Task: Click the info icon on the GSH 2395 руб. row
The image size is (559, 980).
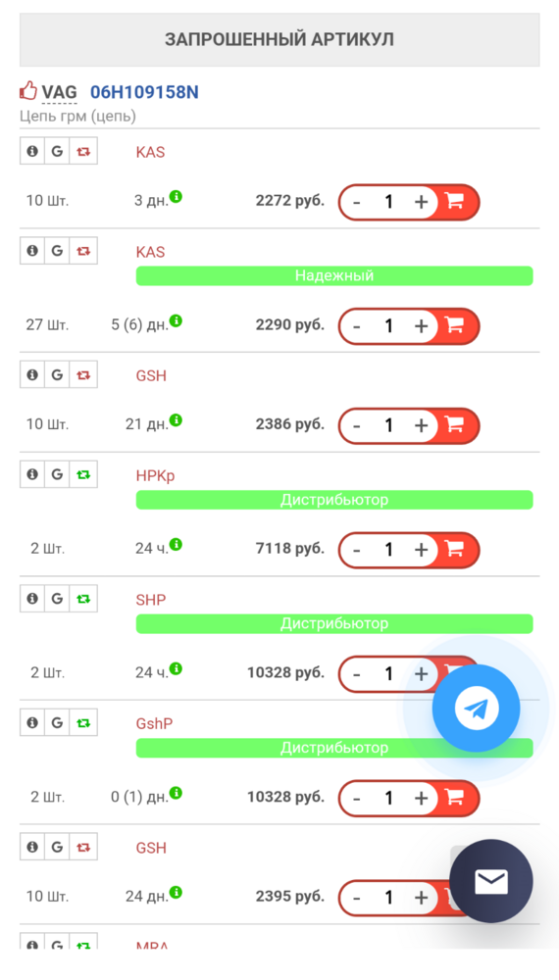Action: (32, 847)
